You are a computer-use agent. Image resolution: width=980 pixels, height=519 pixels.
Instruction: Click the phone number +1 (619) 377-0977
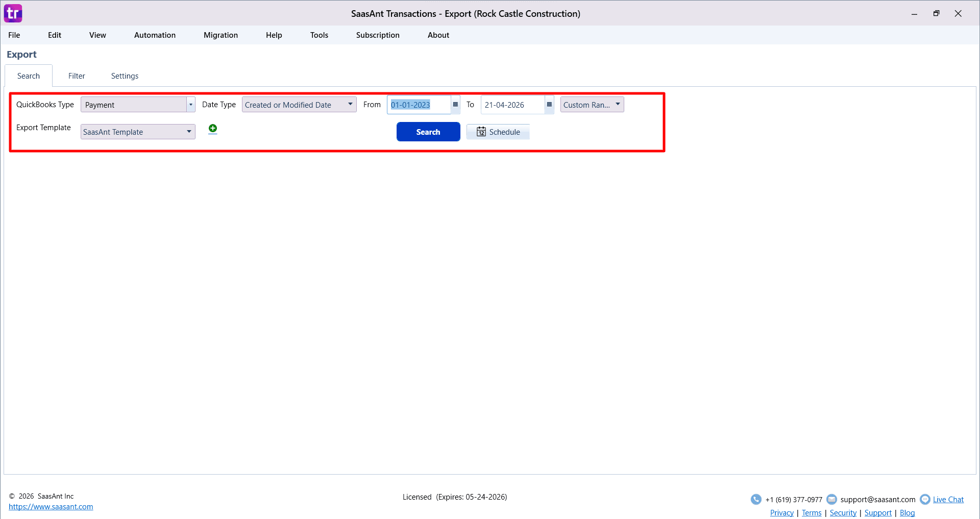point(794,500)
